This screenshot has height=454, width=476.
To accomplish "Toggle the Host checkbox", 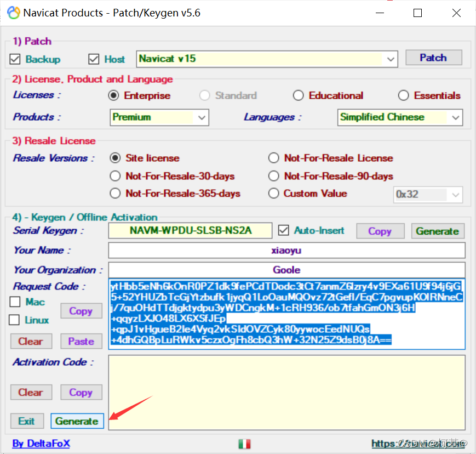I will tap(94, 59).
